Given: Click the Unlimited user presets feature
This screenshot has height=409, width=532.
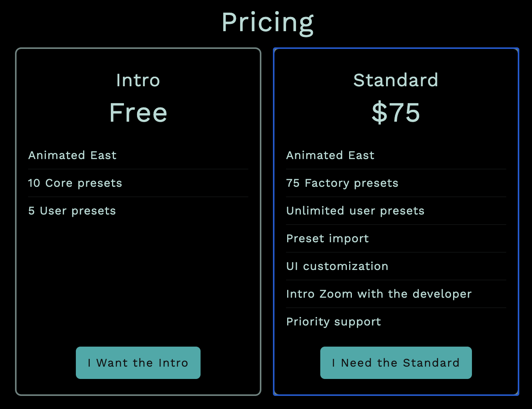Looking at the screenshot, I should coord(355,211).
